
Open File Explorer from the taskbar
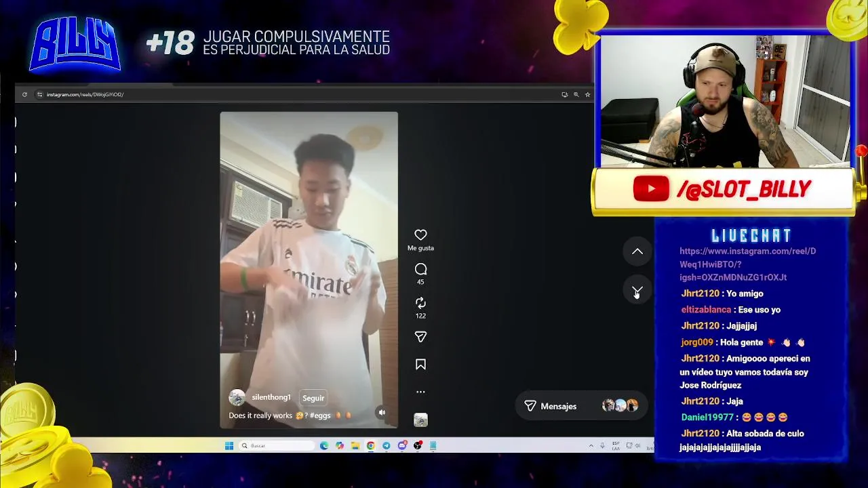point(355,445)
